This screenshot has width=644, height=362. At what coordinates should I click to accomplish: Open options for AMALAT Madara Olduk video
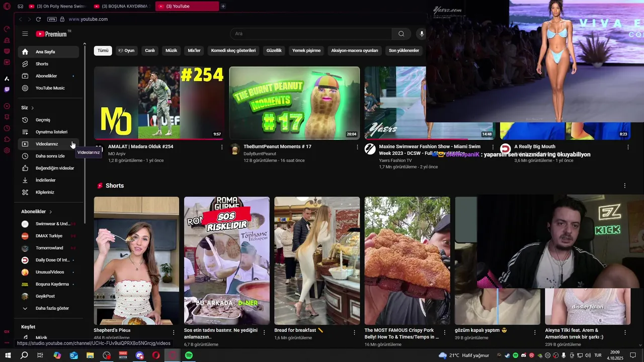point(222,147)
